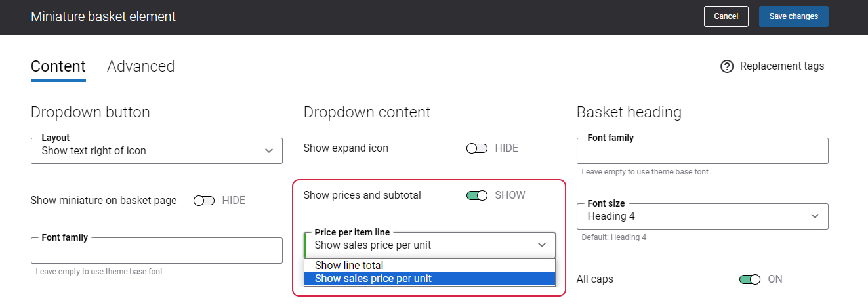Viewport: 868px width, 307px height.
Task: Click the Cancel button
Action: pyautogui.click(x=726, y=16)
